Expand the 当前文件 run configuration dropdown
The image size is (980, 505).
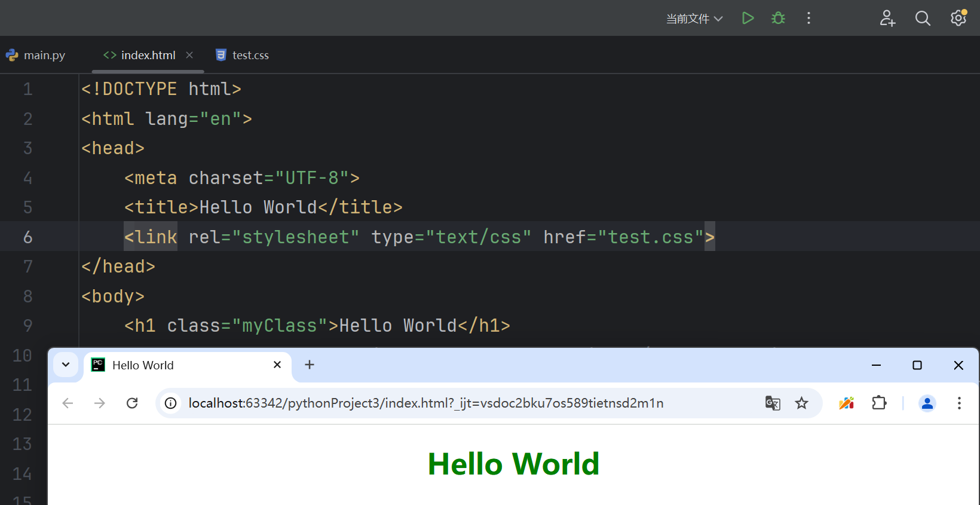694,19
